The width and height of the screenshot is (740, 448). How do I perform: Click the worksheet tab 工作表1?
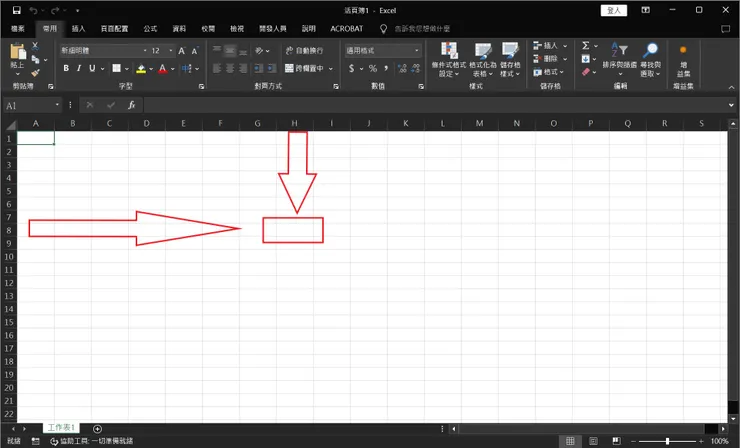click(x=61, y=427)
